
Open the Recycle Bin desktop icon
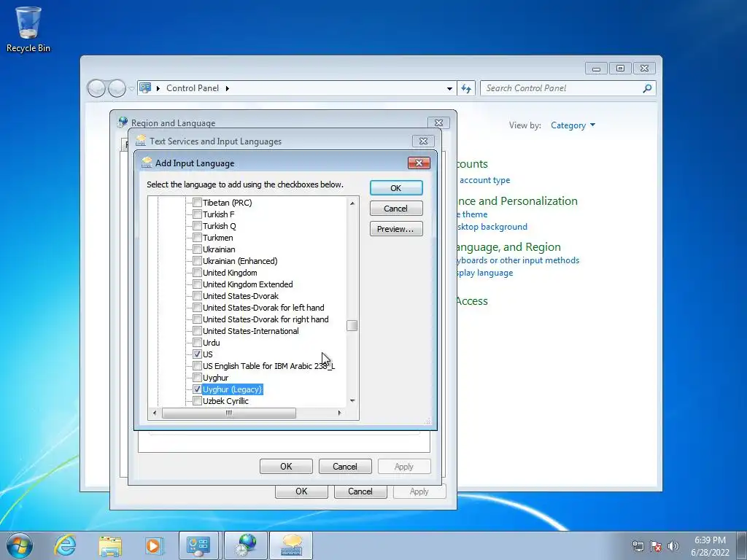pos(28,29)
